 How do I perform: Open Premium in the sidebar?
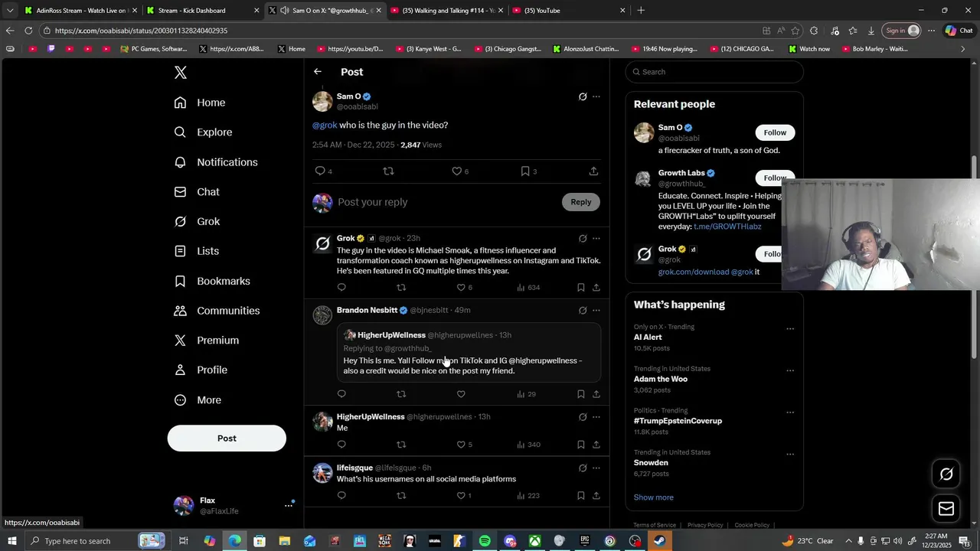coord(207,341)
